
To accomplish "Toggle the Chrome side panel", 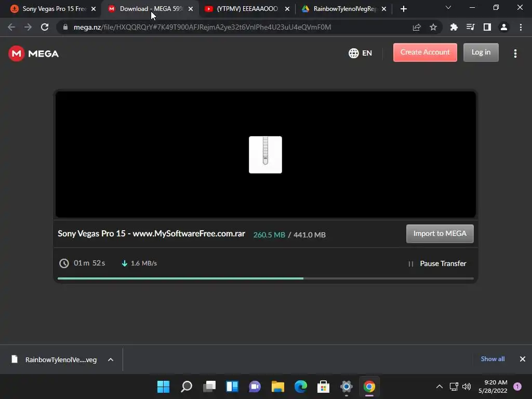I will tap(487, 27).
